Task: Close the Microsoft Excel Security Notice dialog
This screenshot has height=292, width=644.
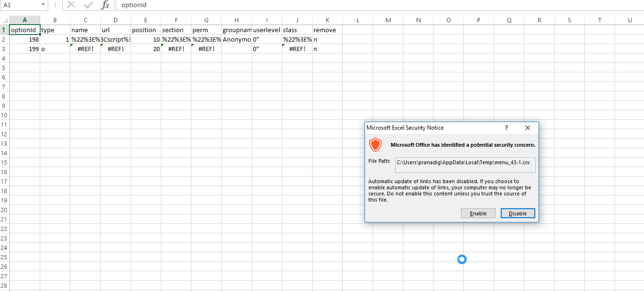Action: 528,128
